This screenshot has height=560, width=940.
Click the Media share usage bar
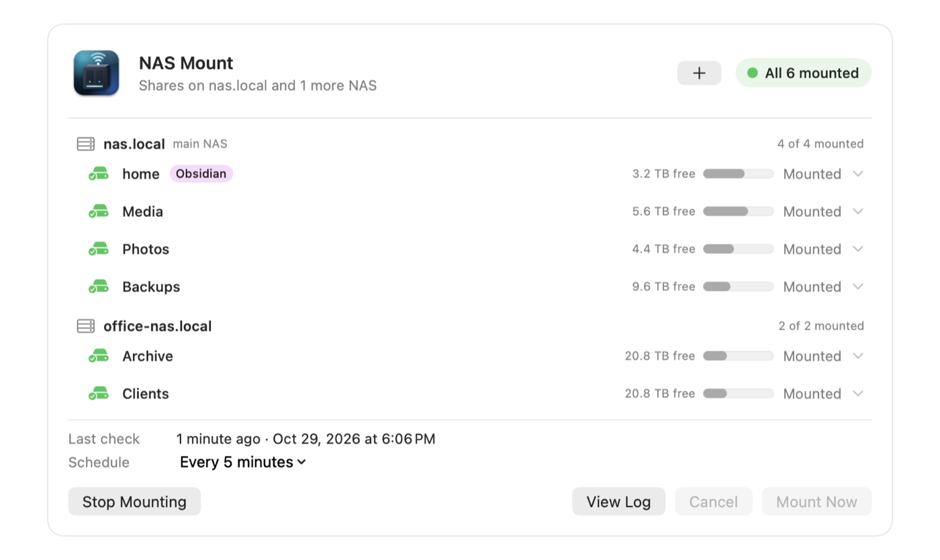738,212
